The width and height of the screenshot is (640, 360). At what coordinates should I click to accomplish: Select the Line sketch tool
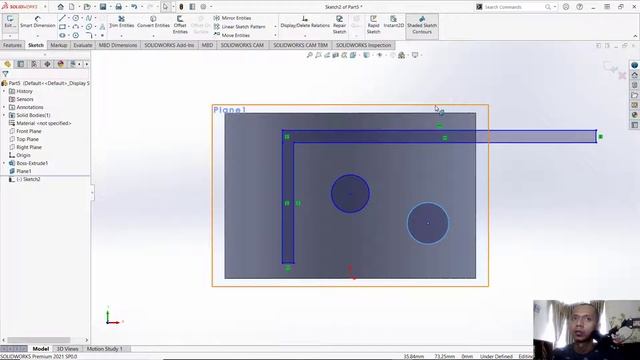(x=62, y=18)
